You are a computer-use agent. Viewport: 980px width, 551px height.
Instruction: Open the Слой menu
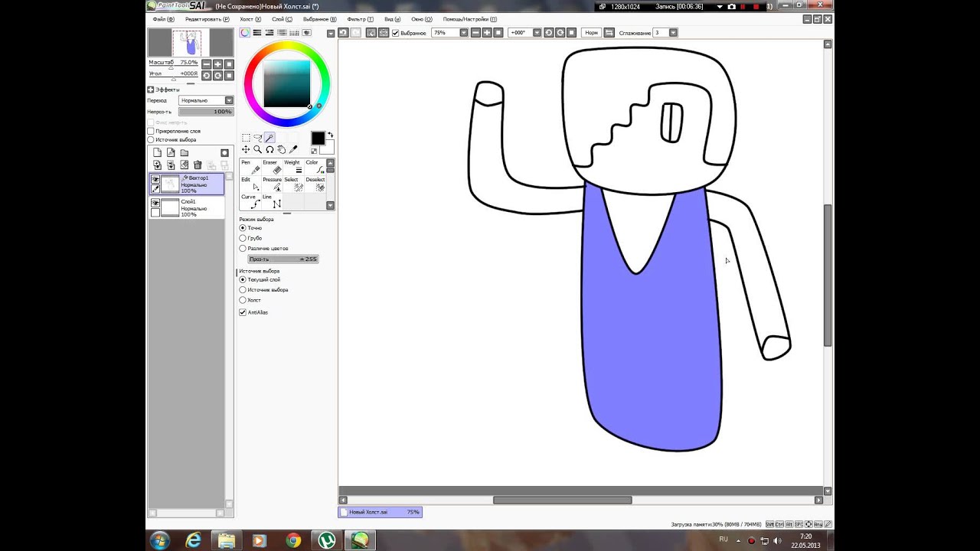[282, 19]
